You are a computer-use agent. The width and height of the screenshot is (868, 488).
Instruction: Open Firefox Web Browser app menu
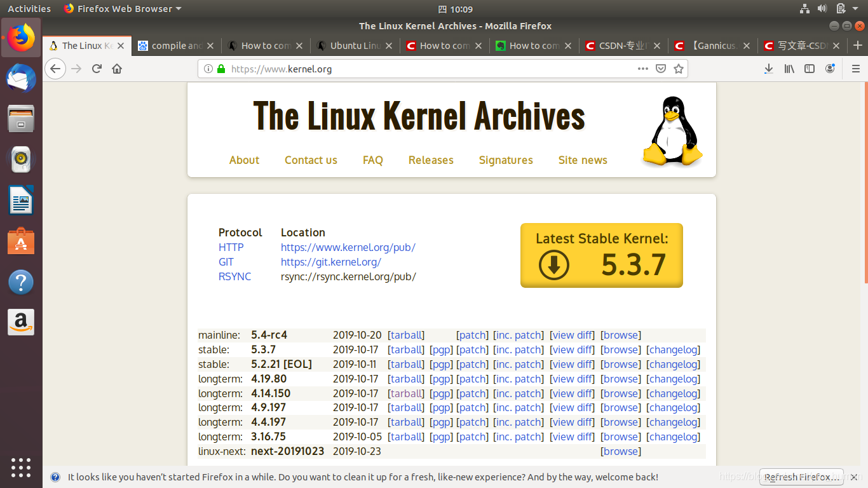tap(123, 9)
